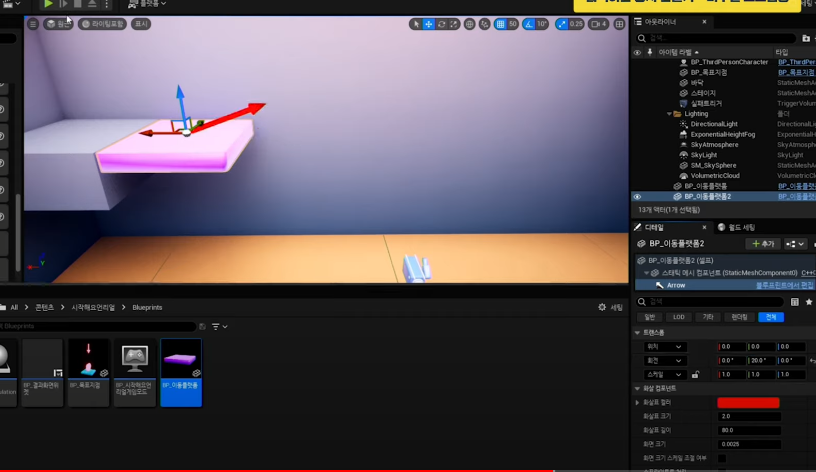Select DirectionalLight in outliner
This screenshot has width=816, height=472.
click(x=714, y=124)
